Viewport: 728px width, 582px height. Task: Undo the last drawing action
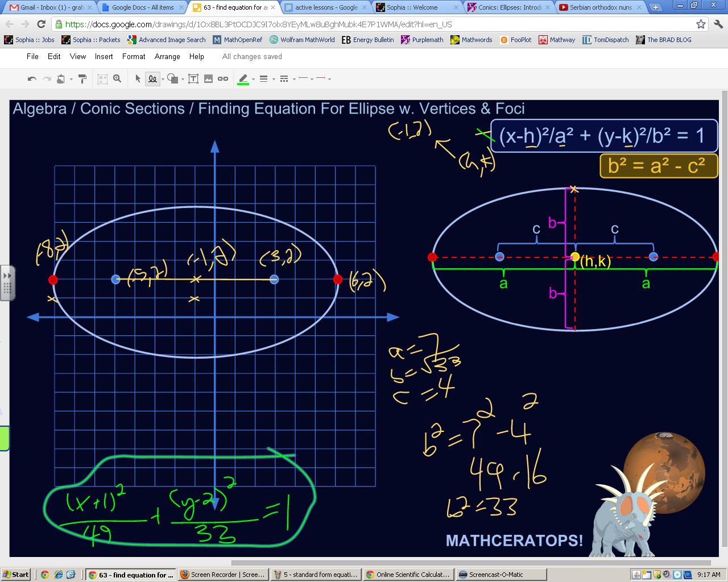point(32,79)
